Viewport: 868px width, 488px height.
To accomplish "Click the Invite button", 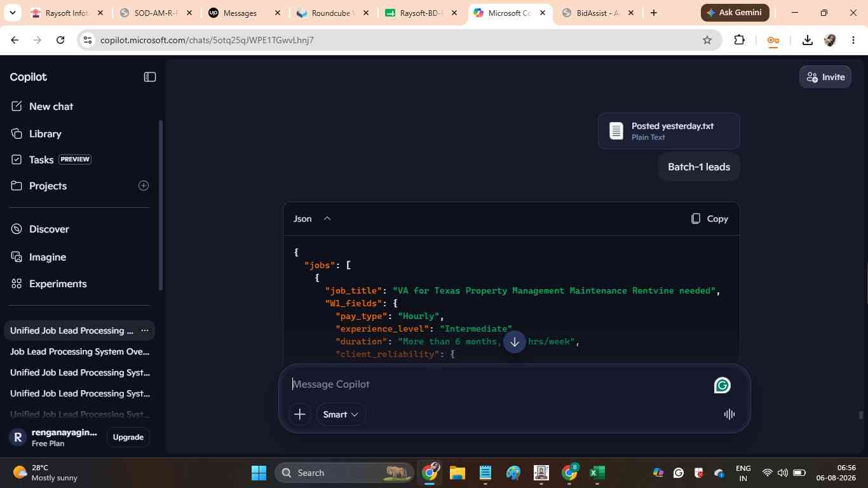I will 825,77.
